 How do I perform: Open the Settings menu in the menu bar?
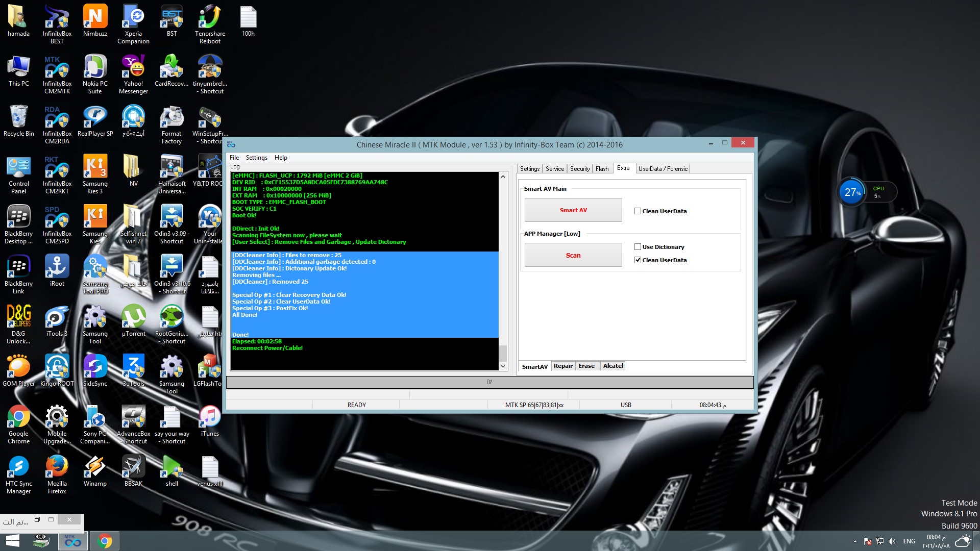coord(257,158)
